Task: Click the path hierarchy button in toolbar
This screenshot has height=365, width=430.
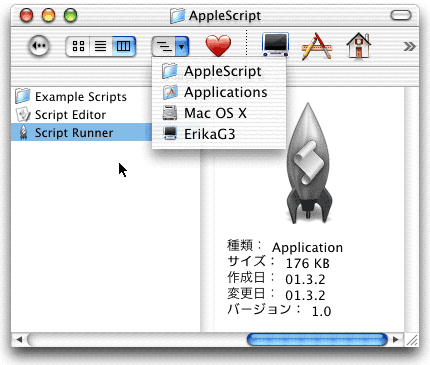Action: coord(163,46)
